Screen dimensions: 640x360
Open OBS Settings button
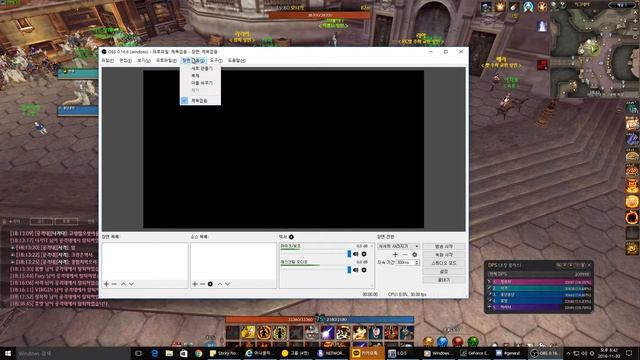tap(444, 271)
